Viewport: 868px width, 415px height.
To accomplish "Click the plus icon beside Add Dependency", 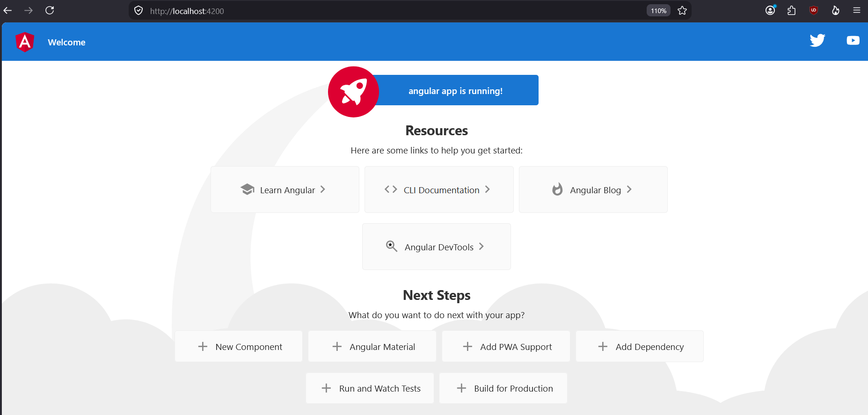I will pos(603,346).
